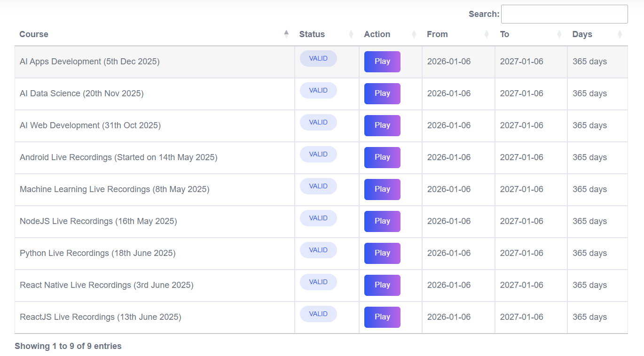Sort by Days column sort icon
This screenshot has width=644, height=356.
pos(620,34)
